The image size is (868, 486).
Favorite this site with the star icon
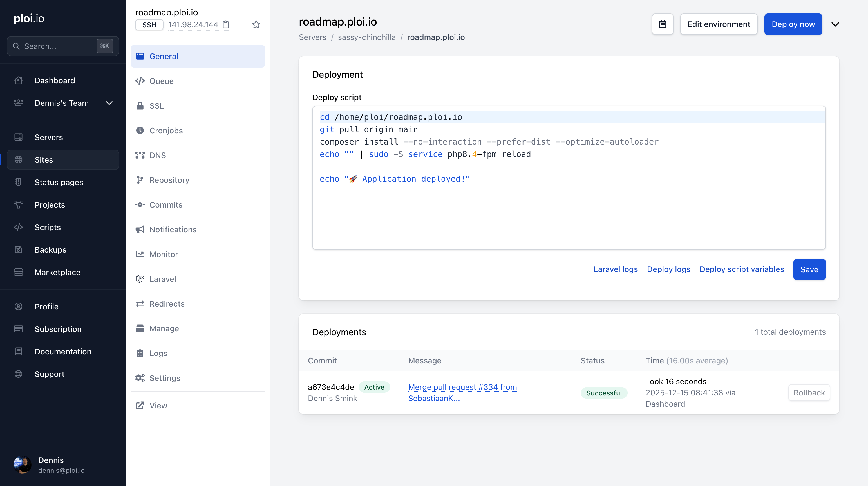pos(256,24)
